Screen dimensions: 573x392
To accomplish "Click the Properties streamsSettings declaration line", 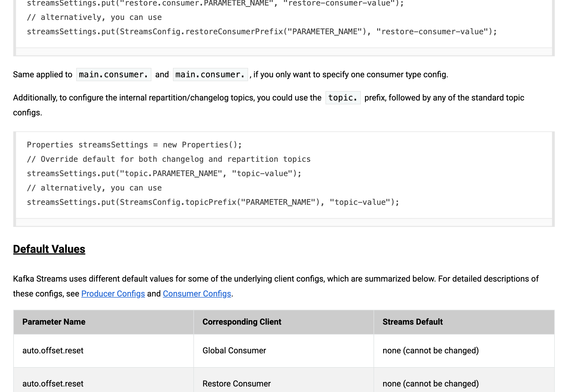I will (134, 145).
